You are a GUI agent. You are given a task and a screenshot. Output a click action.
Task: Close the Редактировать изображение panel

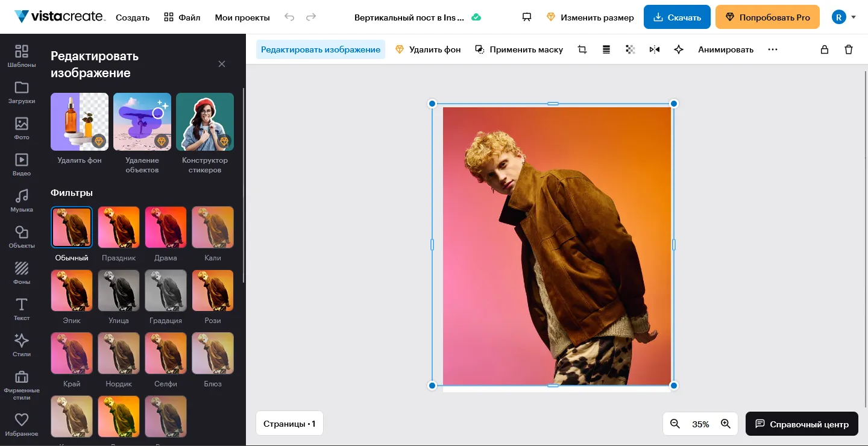click(x=222, y=64)
